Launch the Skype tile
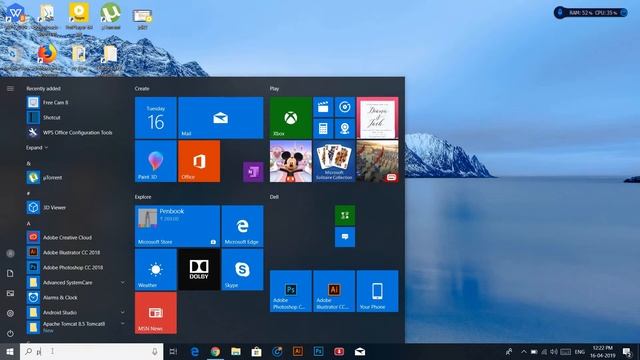Viewport: 640px width, 360px height. click(242, 270)
